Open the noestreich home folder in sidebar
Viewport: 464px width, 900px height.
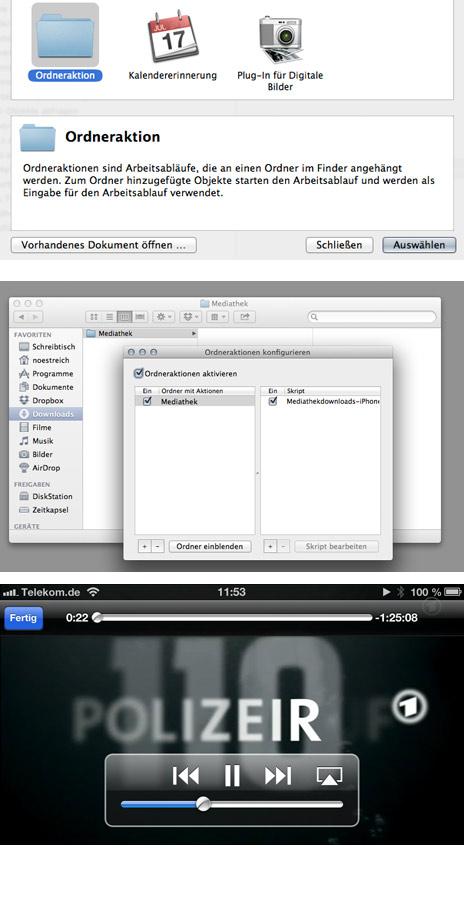pyautogui.click(x=44, y=360)
